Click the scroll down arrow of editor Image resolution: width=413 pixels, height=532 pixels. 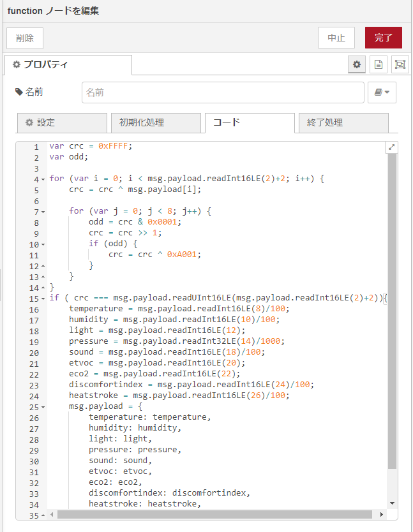point(393,503)
